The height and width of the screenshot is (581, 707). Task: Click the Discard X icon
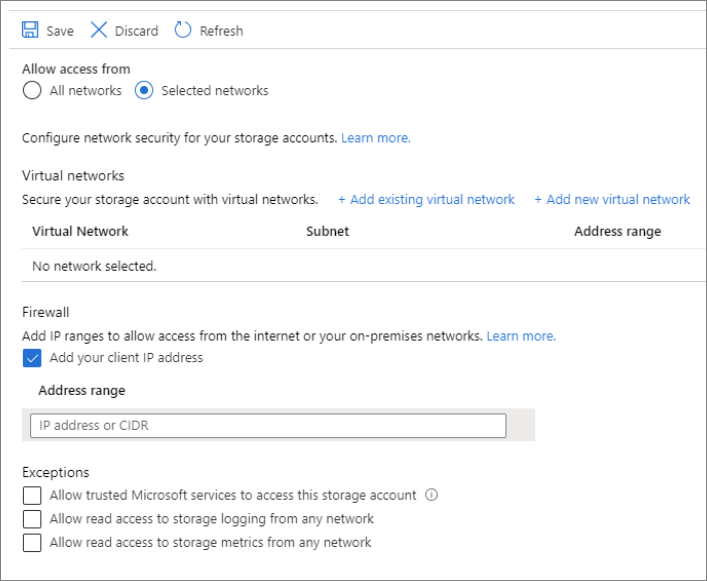(x=99, y=30)
